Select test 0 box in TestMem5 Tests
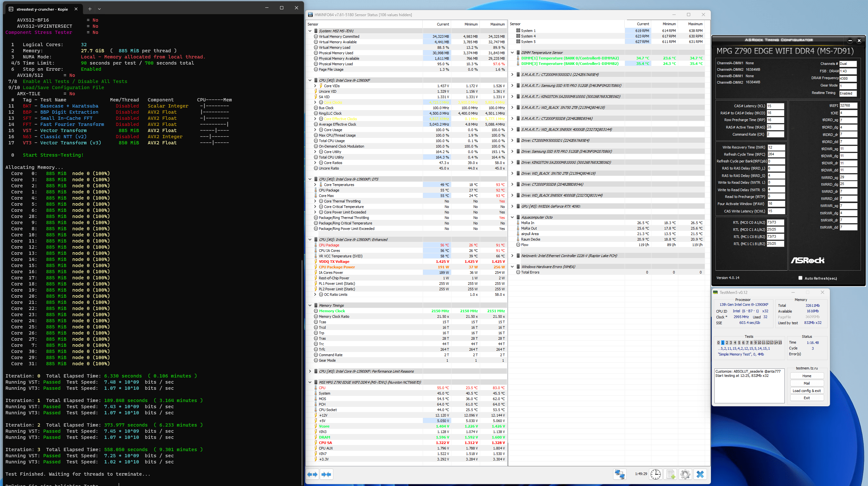The width and height of the screenshot is (868, 486). (x=718, y=343)
